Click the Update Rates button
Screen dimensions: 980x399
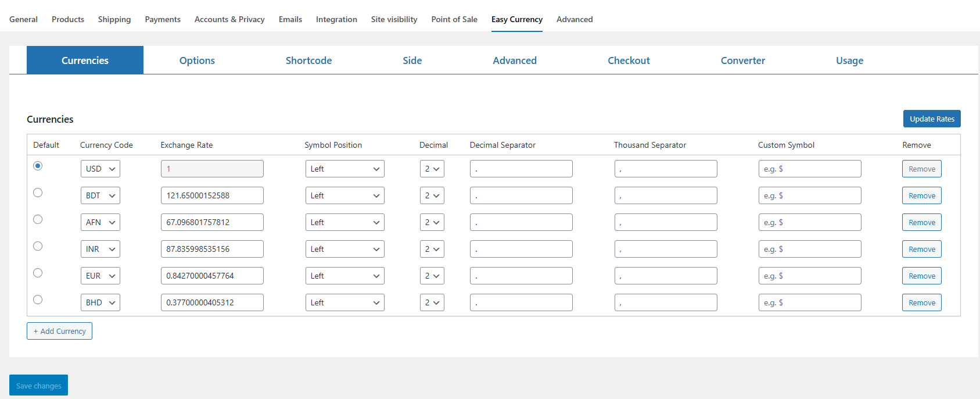point(931,119)
